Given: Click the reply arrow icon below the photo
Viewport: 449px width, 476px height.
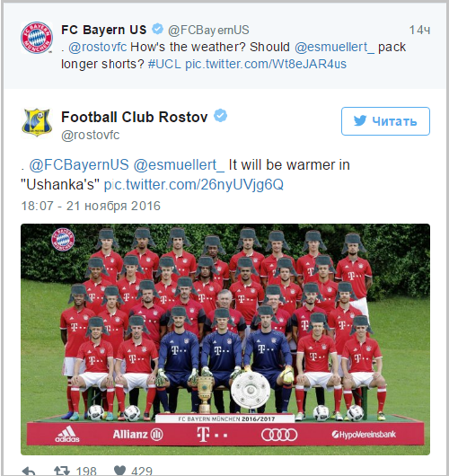Looking at the screenshot, I should 29,471.
